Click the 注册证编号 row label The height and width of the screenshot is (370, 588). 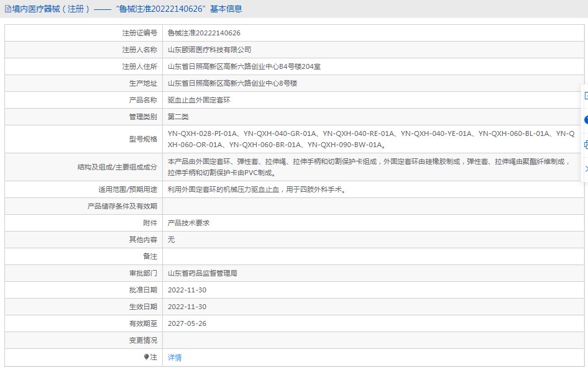tap(139, 33)
